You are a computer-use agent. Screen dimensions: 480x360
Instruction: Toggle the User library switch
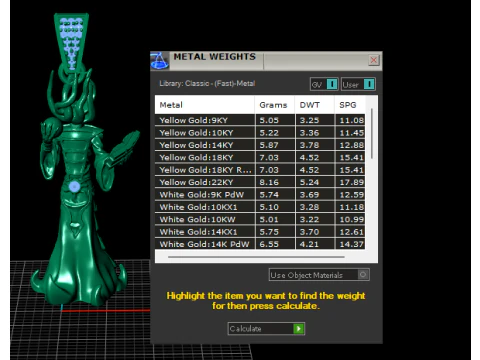[x=358, y=84]
